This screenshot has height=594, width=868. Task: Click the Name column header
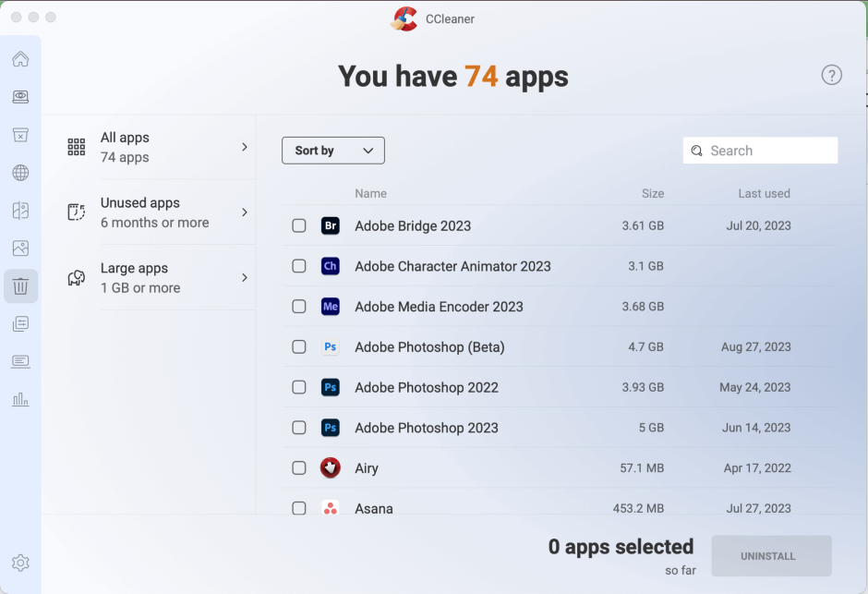[371, 194]
